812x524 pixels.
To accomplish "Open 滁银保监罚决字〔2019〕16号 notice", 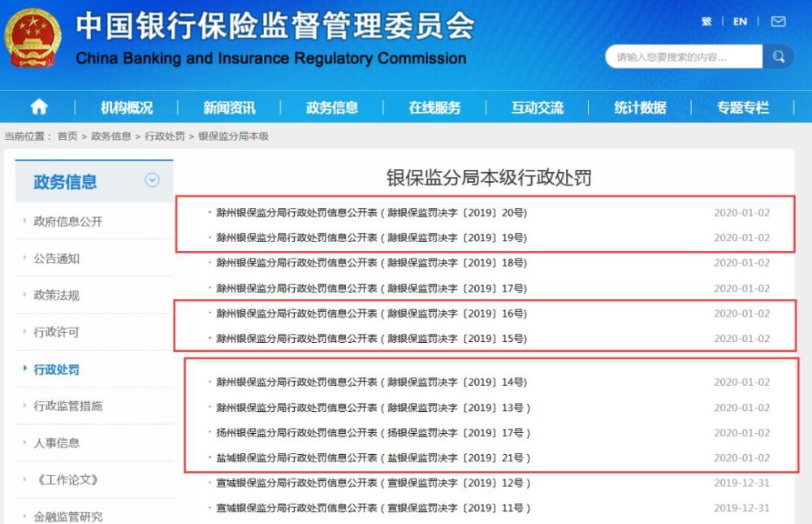I will (x=371, y=314).
